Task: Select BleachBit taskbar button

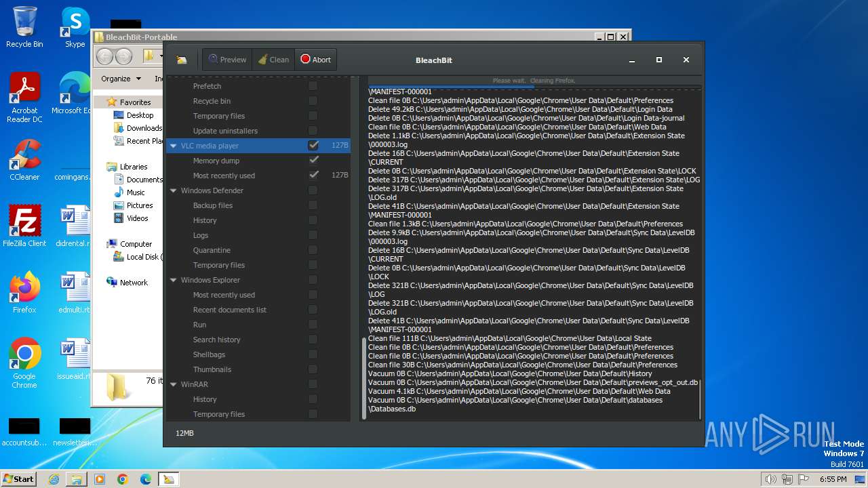Action: [169, 479]
